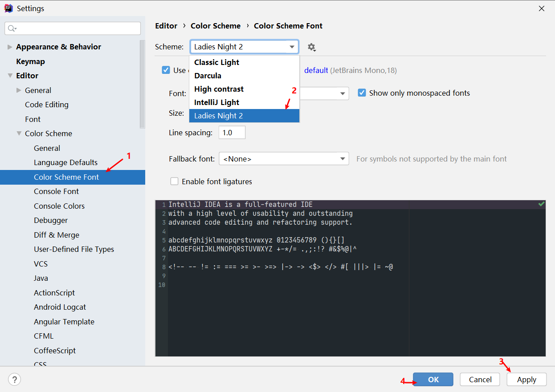Click the search magnifier icon in settings
This screenshot has width=555, height=392.
[x=12, y=28]
